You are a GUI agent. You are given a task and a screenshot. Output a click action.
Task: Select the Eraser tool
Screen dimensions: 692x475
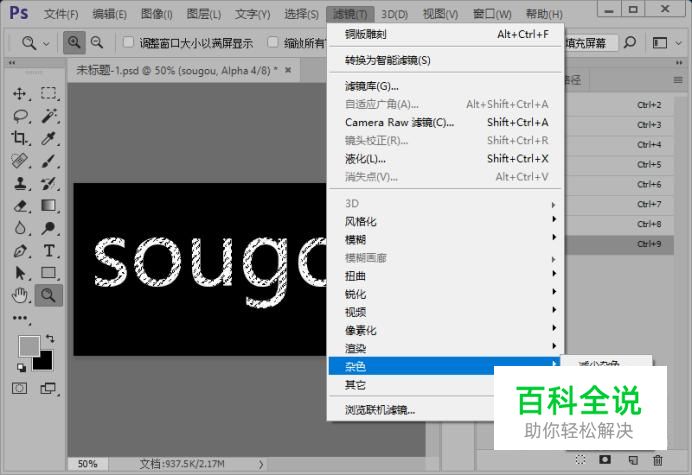19,206
